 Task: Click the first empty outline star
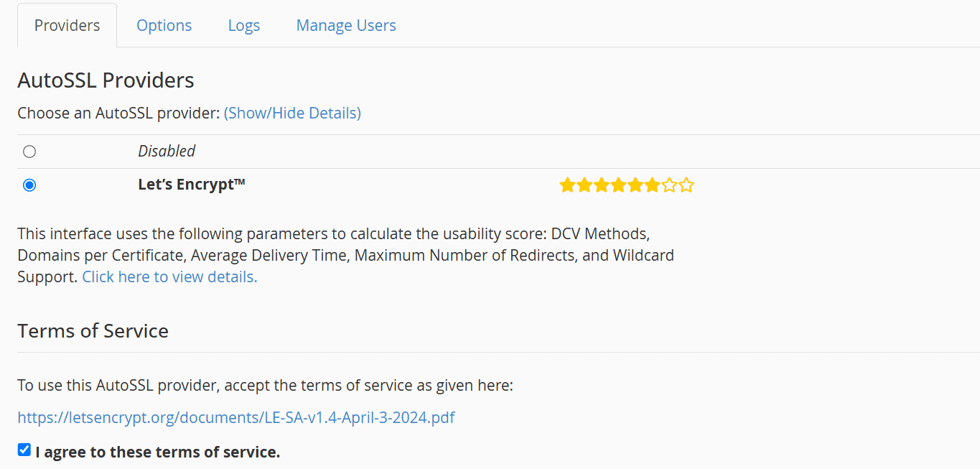pyautogui.click(x=669, y=185)
